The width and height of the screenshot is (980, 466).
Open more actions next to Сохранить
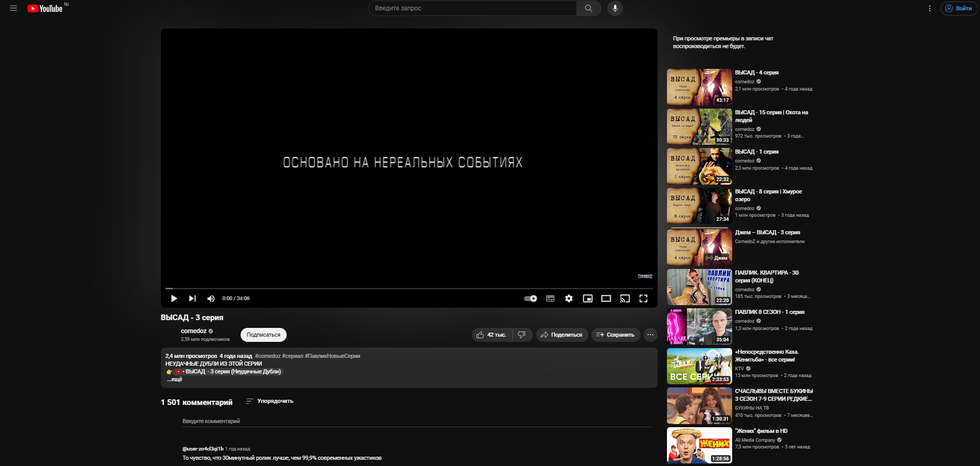point(650,335)
